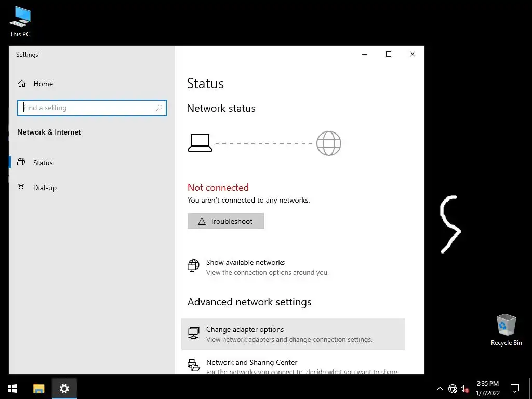
Task: Click the Troubleshoot button
Action: click(225, 221)
